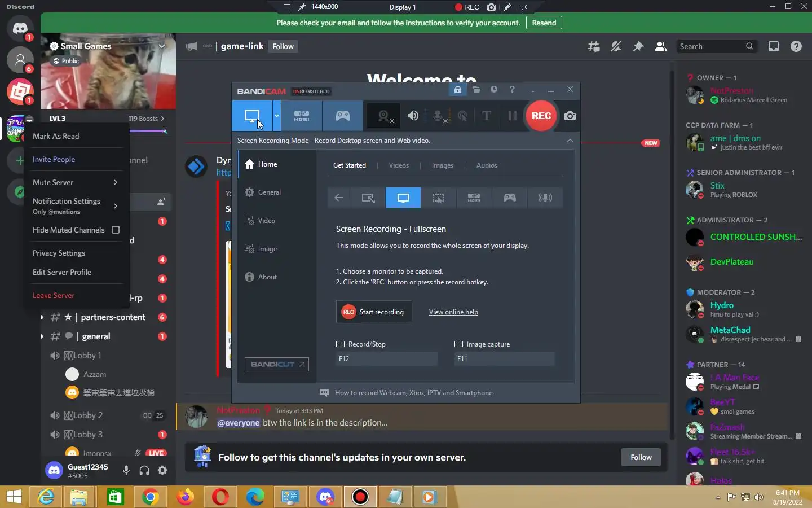Switch to Videos tab in Bandicam
The height and width of the screenshot is (508, 812).
(399, 165)
